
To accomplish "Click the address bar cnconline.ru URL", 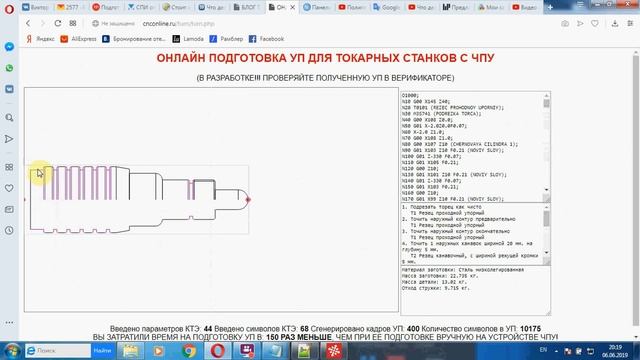I will 178,24.
